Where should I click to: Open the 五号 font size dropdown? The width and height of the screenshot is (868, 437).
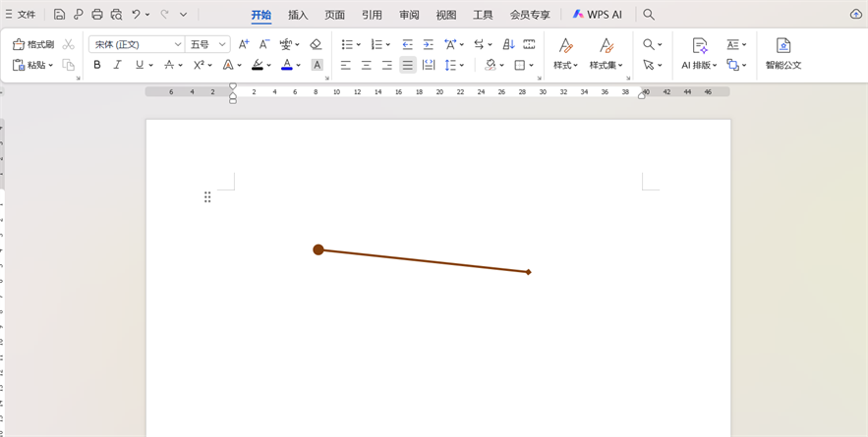(x=208, y=44)
